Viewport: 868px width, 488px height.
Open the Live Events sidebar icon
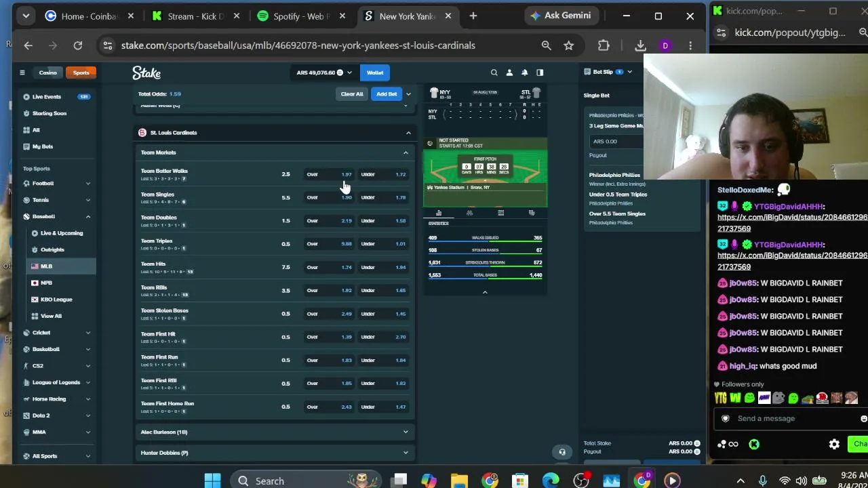(x=26, y=97)
